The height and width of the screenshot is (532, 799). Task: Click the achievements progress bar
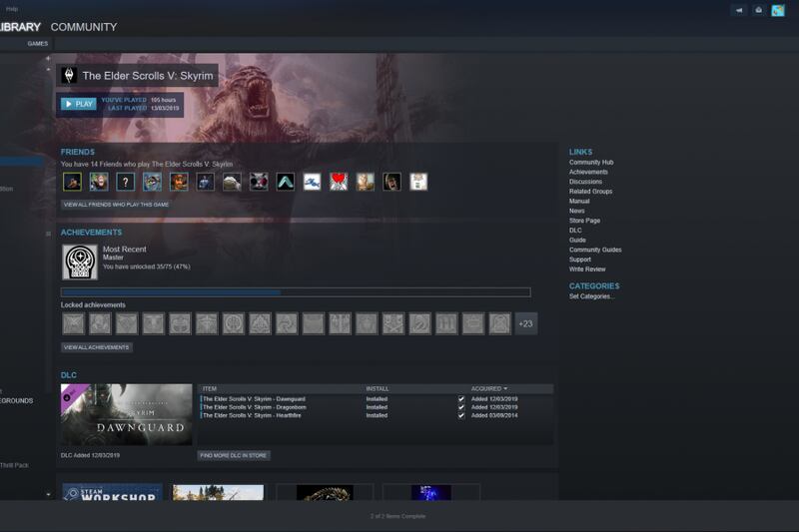(x=296, y=292)
